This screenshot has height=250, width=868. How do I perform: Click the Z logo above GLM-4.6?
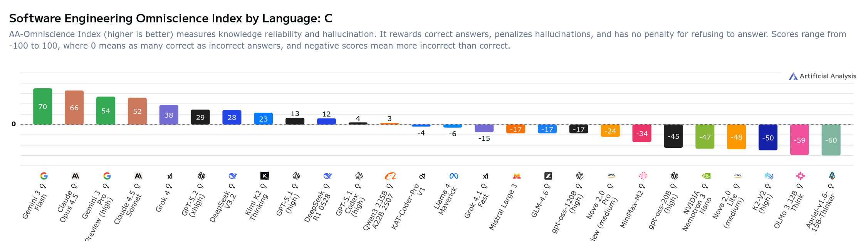tap(548, 176)
